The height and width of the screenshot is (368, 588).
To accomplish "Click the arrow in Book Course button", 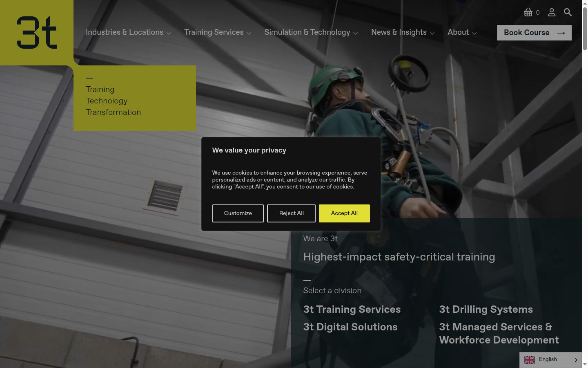I will tap(561, 33).
